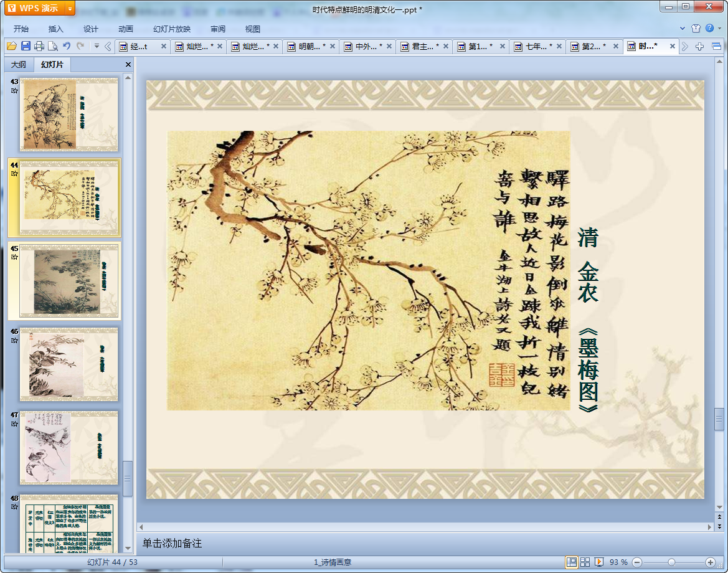Viewport: 728px width, 573px height.
Task: Select slide 43 thumbnail
Action: pos(69,114)
